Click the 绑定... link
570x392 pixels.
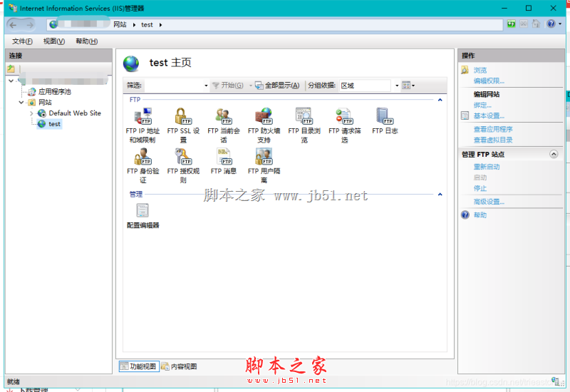(x=482, y=105)
